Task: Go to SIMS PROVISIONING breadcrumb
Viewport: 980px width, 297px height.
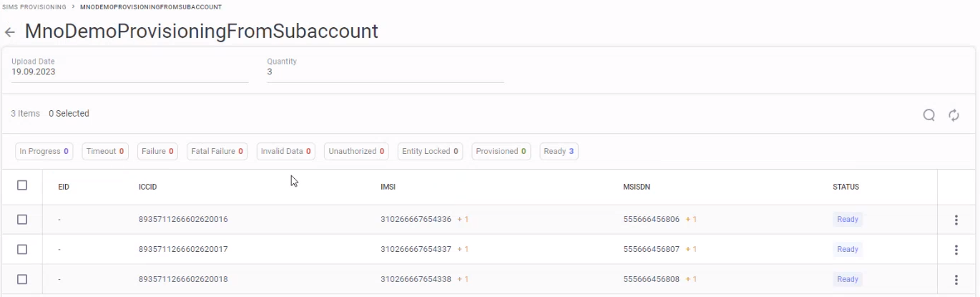Action: [34, 7]
